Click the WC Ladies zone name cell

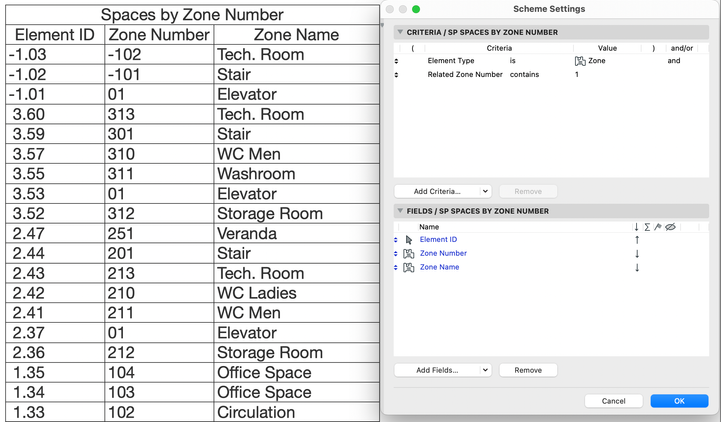click(296, 293)
